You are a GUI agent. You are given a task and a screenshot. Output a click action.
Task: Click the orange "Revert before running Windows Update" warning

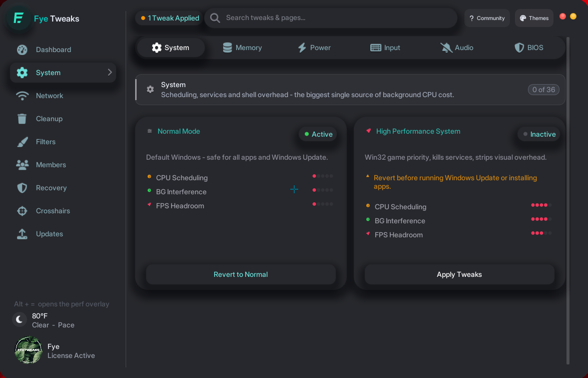455,182
